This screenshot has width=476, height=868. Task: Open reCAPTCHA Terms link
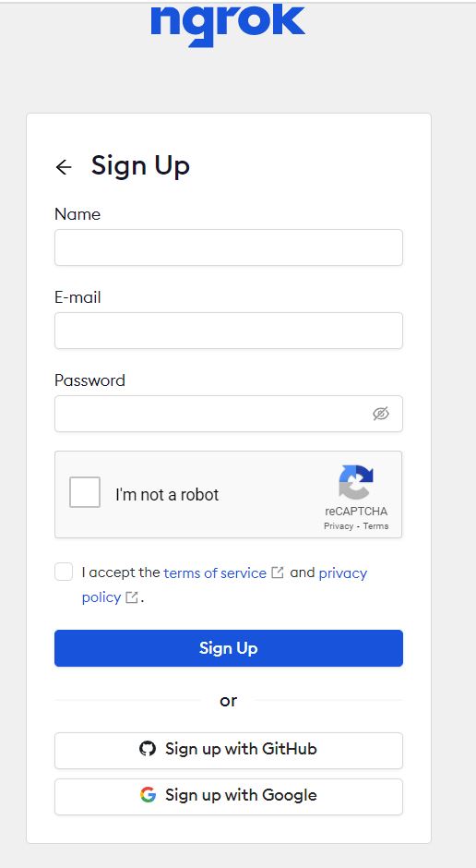tap(376, 526)
